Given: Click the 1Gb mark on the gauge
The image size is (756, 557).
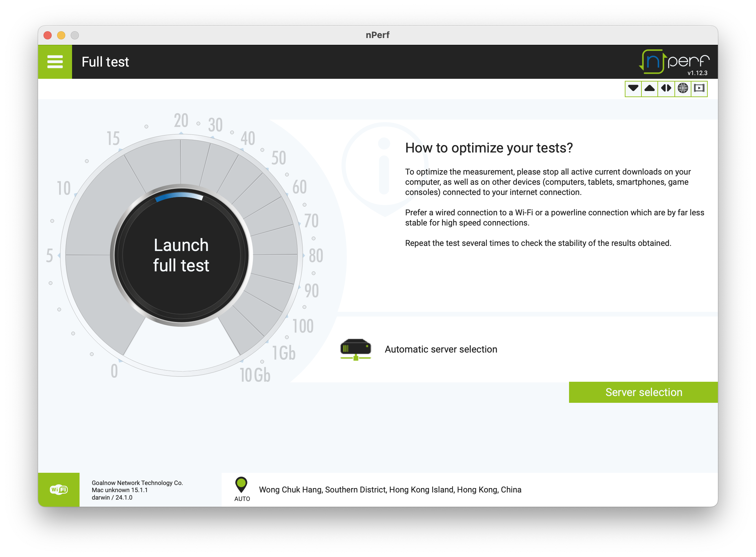Looking at the screenshot, I should [284, 353].
